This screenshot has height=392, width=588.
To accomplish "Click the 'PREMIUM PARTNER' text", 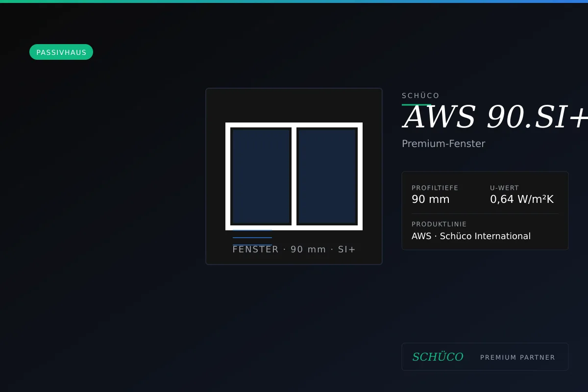I will (518, 357).
